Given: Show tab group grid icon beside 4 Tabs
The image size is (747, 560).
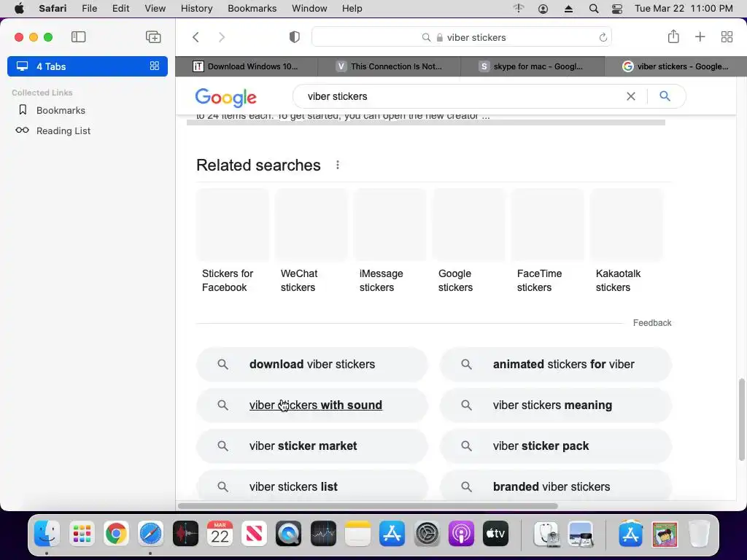Looking at the screenshot, I should click(x=155, y=66).
